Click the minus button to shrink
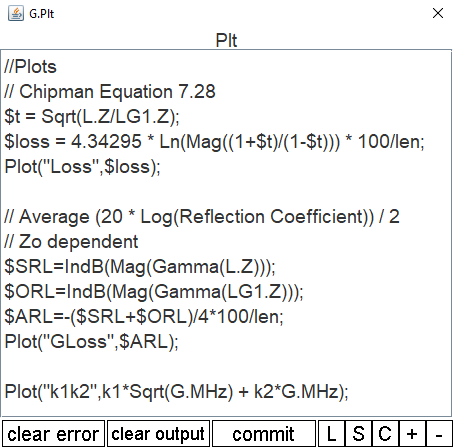This screenshot has width=453, height=448. (439, 434)
